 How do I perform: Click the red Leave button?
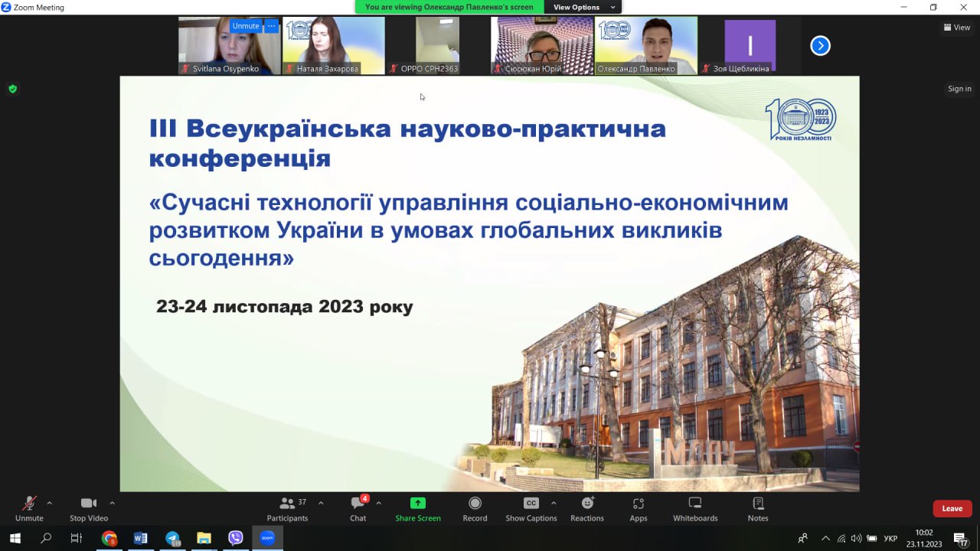tap(952, 508)
